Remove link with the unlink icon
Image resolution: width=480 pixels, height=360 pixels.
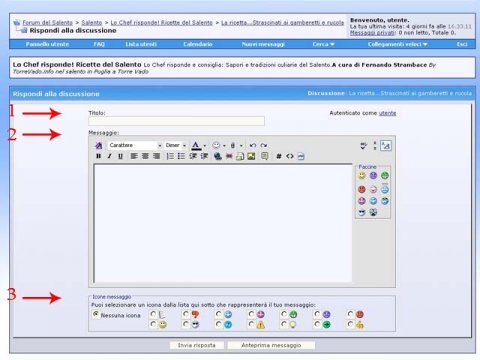coord(229,156)
